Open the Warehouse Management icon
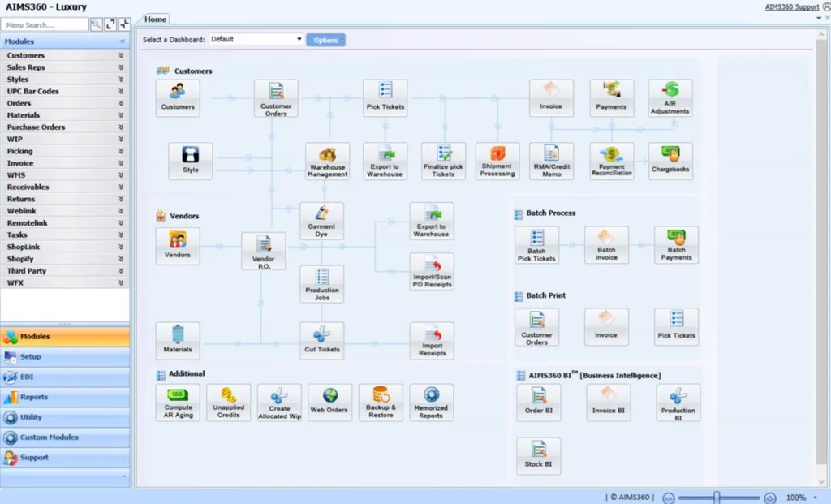 tap(328, 161)
